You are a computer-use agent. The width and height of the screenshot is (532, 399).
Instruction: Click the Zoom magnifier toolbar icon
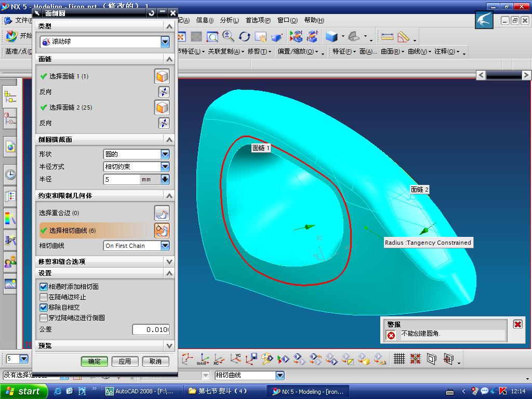[228, 36]
